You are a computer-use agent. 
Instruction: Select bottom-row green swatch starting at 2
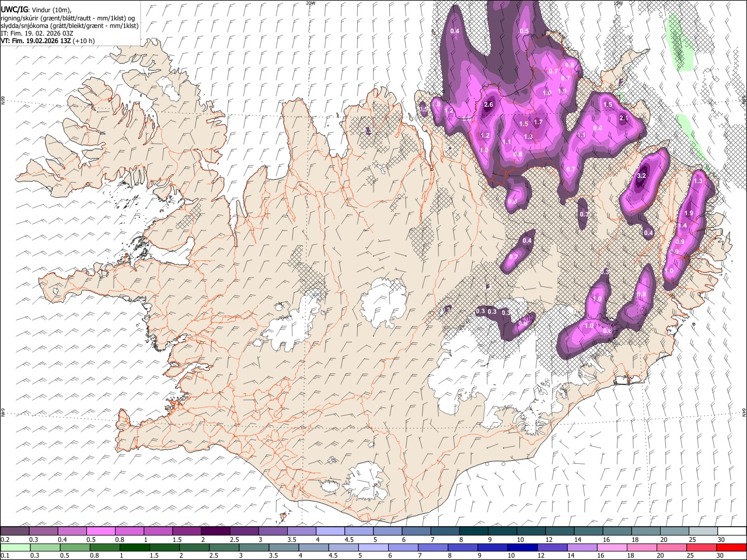click(194, 547)
